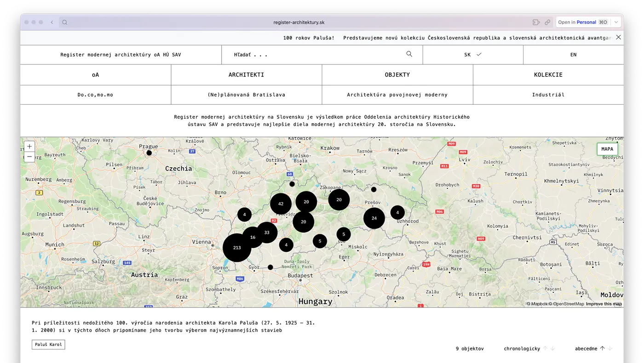Close the announcement banner
644x363 pixels.
tap(618, 37)
